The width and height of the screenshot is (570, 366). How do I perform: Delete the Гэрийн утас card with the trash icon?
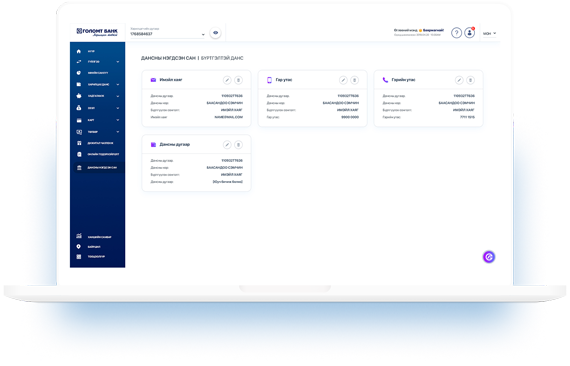(x=470, y=80)
